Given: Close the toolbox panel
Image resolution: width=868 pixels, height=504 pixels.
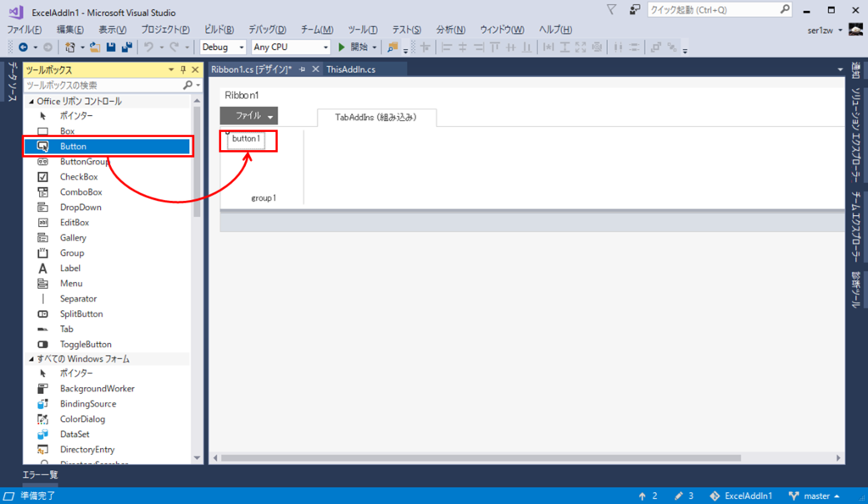Looking at the screenshot, I should (x=195, y=69).
